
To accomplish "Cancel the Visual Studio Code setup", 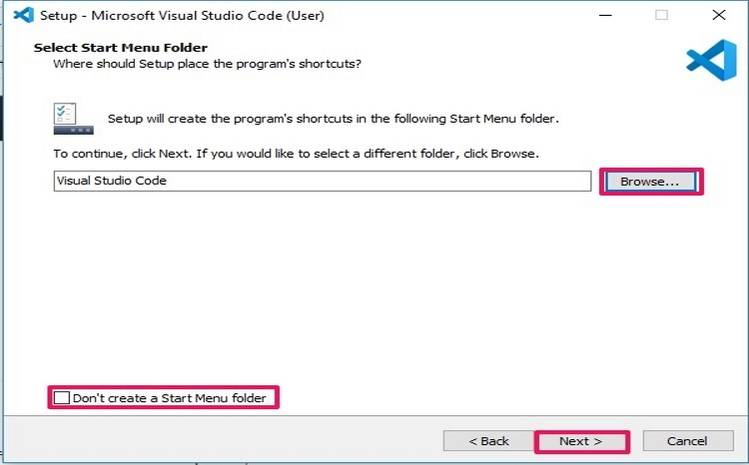I will pyautogui.click(x=687, y=441).
